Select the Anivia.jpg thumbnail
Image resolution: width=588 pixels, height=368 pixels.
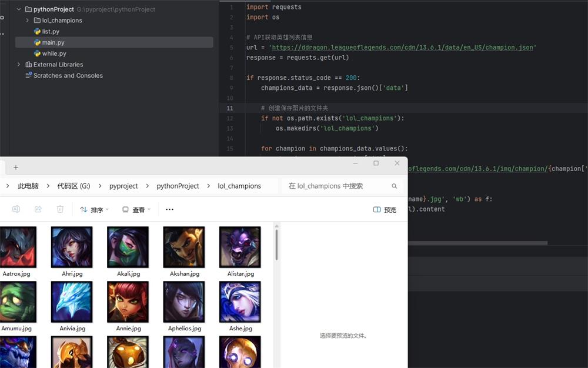(x=72, y=302)
